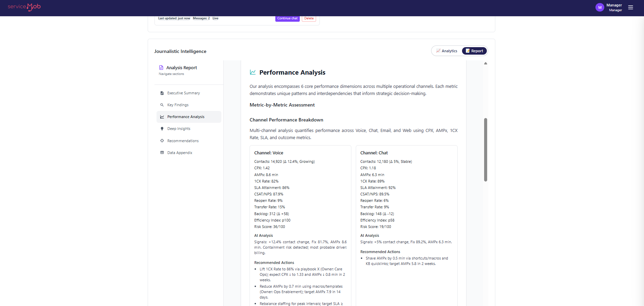Open the hamburger navigation menu
The height and width of the screenshot is (306, 644).
[x=630, y=7]
